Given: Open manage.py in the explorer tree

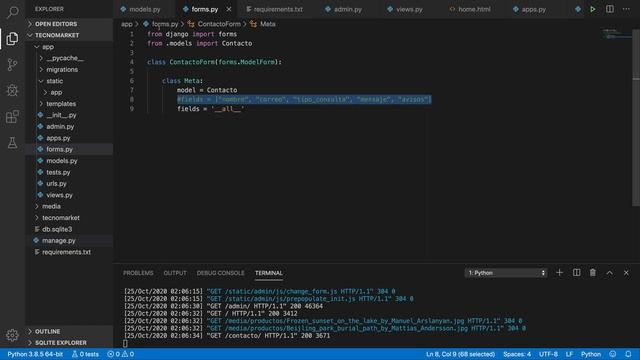Looking at the screenshot, I should pos(69,240).
